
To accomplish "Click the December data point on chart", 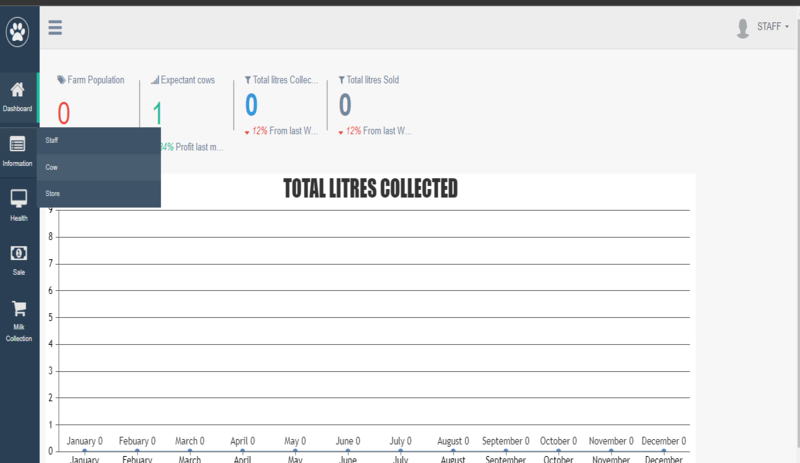I will point(663,451).
